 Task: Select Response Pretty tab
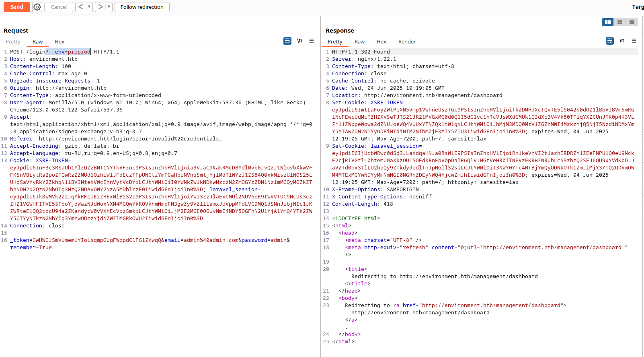[x=335, y=41]
